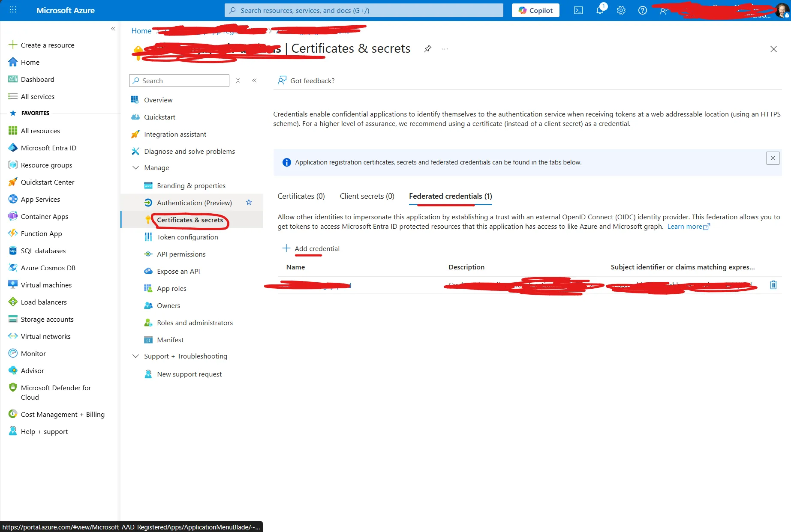Open the Learn more link about federation
The image size is (791, 532).
click(x=685, y=226)
